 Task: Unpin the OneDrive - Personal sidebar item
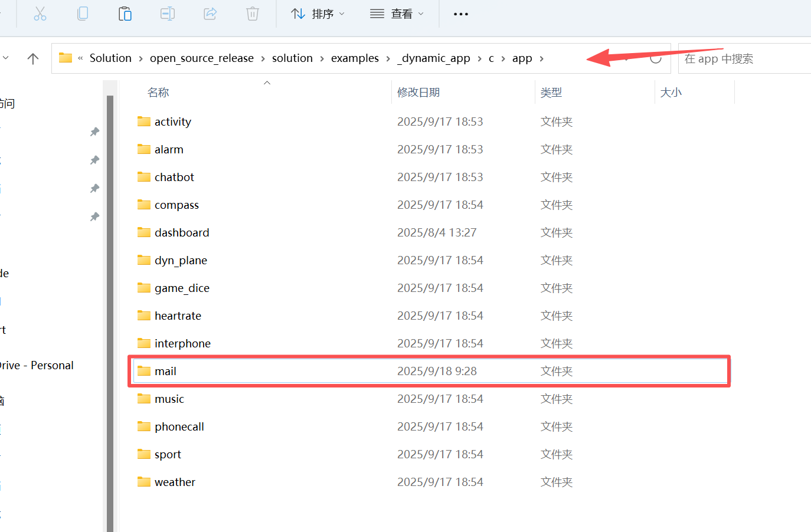point(94,365)
